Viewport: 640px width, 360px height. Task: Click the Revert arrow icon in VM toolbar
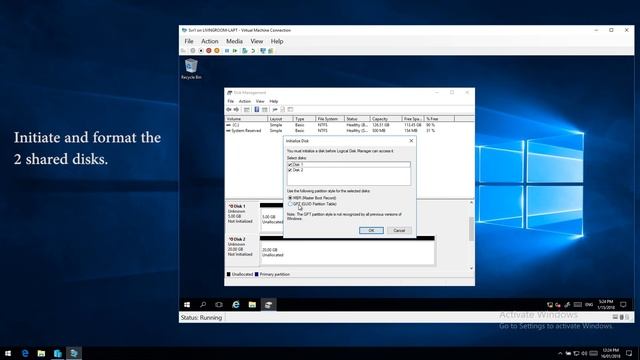point(253,51)
